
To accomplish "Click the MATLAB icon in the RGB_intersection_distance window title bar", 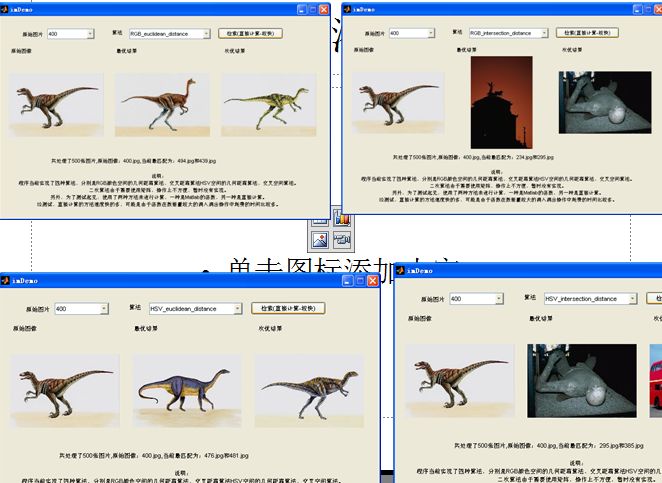I will (x=347, y=9).
